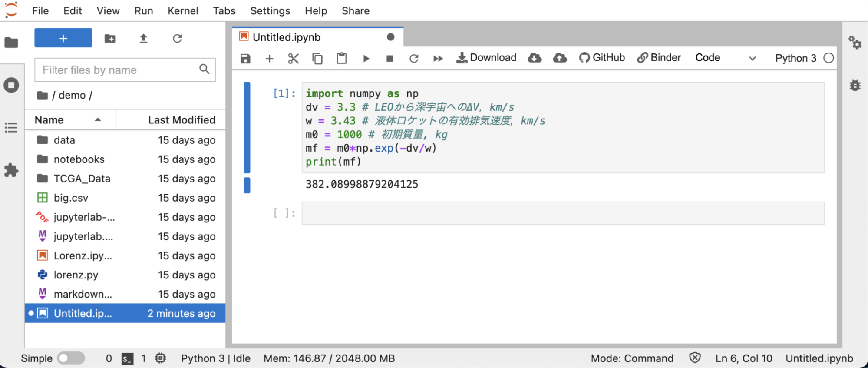Click the blue New Launcher plus button
This screenshot has width=868, height=368.
[x=63, y=38]
